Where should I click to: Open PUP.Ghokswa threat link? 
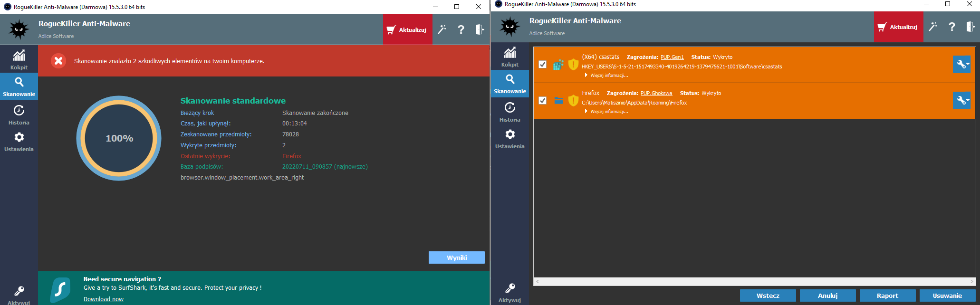coord(656,93)
